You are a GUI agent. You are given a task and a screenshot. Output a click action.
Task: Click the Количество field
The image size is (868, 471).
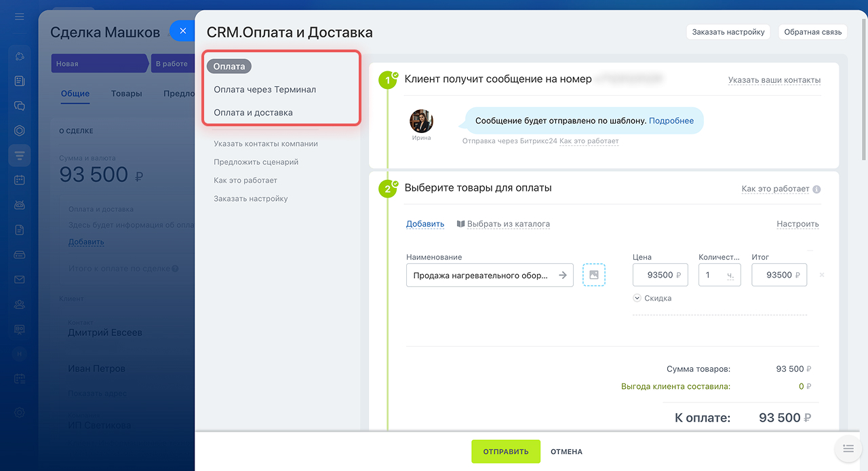(x=719, y=275)
